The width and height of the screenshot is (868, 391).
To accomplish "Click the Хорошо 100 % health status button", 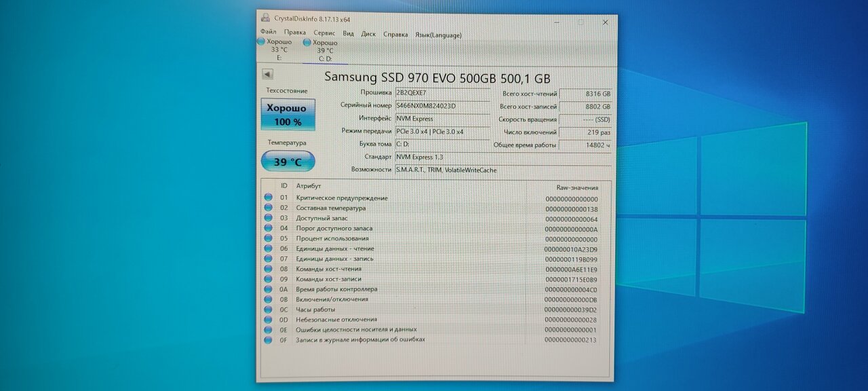I will (x=288, y=115).
